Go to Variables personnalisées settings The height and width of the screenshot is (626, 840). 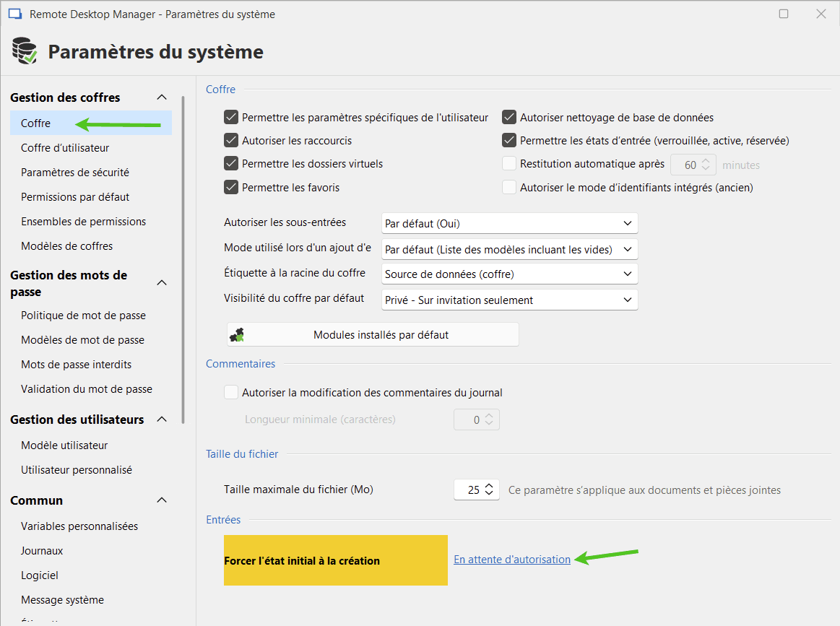click(79, 526)
